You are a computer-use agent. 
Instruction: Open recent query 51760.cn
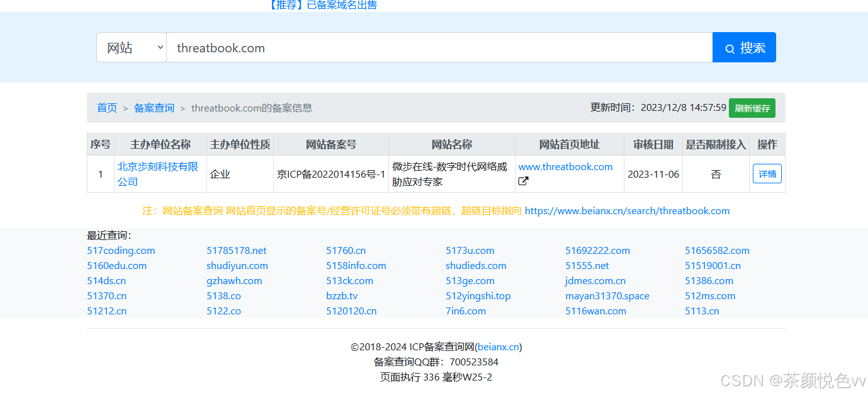pos(346,251)
